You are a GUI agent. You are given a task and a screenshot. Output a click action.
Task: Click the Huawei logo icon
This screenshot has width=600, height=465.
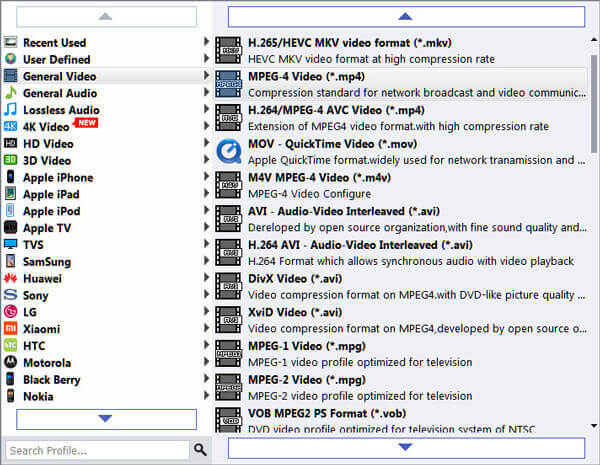tap(11, 278)
